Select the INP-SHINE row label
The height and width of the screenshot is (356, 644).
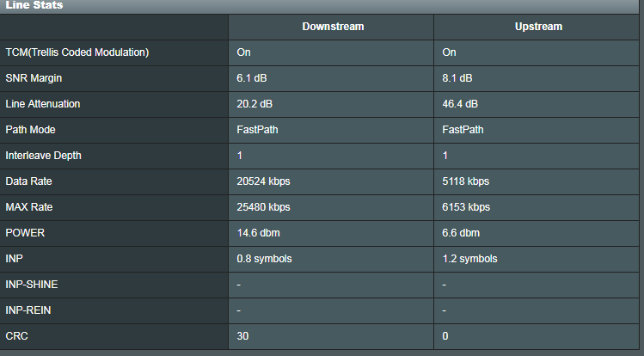coord(32,285)
